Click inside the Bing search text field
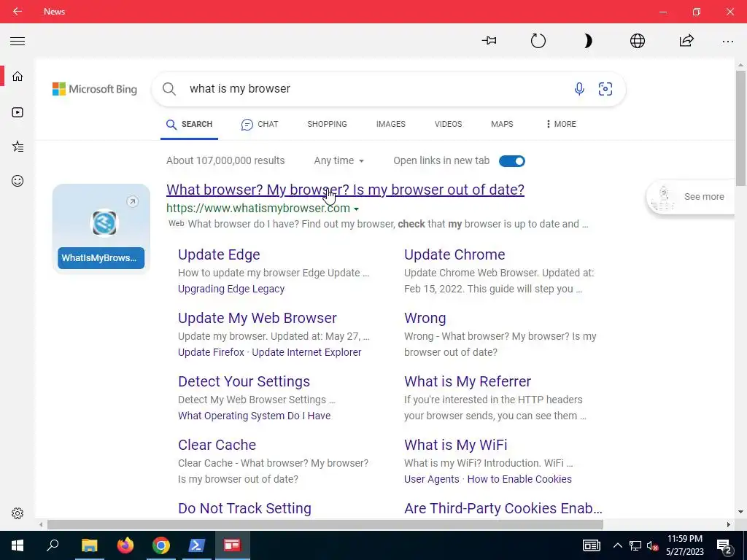The image size is (747, 560). 376,89
